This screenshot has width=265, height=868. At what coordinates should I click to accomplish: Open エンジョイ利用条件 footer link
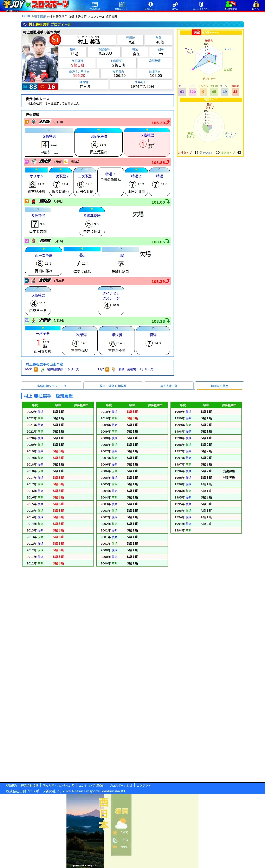click(x=92, y=785)
